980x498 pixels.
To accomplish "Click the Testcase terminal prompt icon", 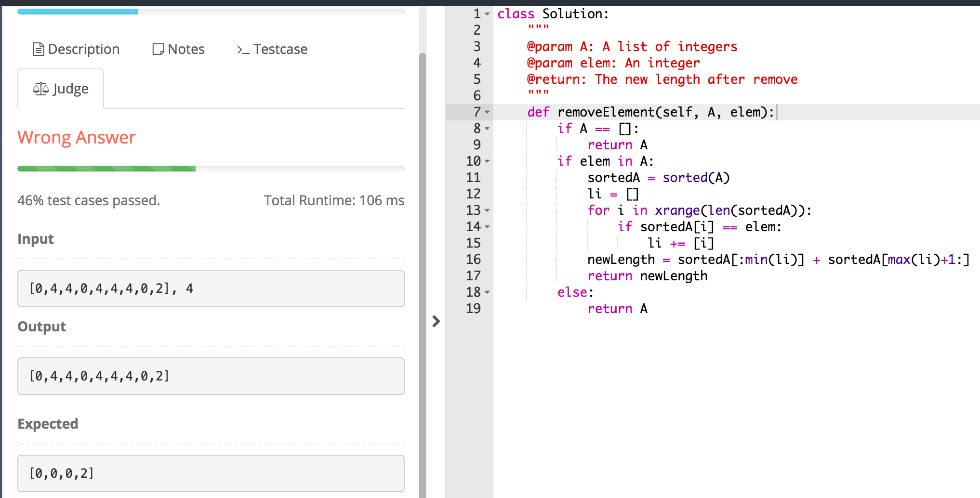I will 243,50.
